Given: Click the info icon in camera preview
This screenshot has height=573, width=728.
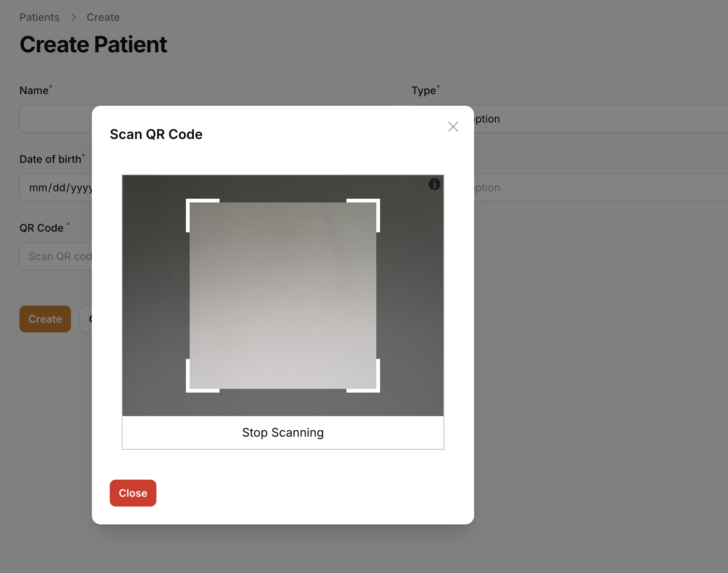Looking at the screenshot, I should click(434, 184).
